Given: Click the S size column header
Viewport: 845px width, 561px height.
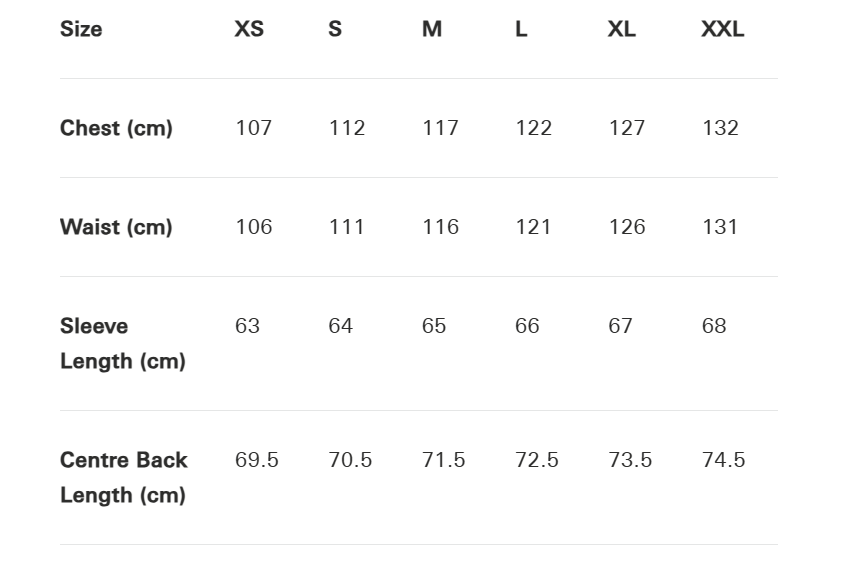Looking at the screenshot, I should [x=335, y=29].
